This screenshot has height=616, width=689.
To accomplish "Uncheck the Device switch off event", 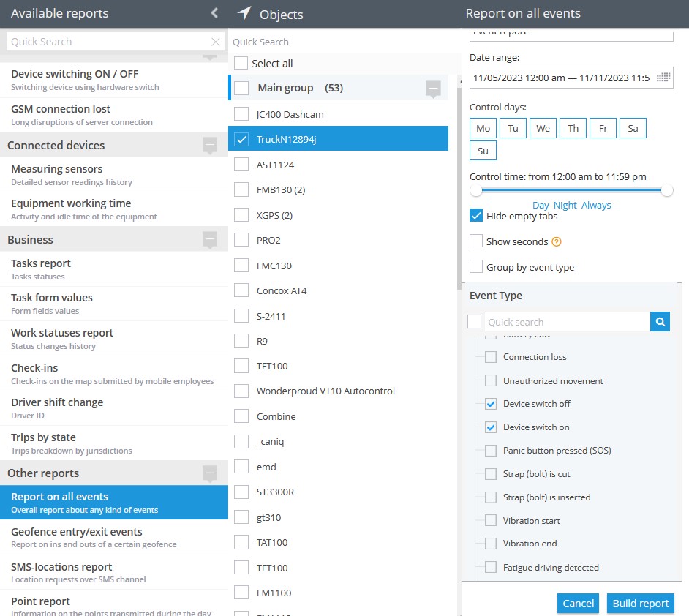I will pyautogui.click(x=491, y=404).
